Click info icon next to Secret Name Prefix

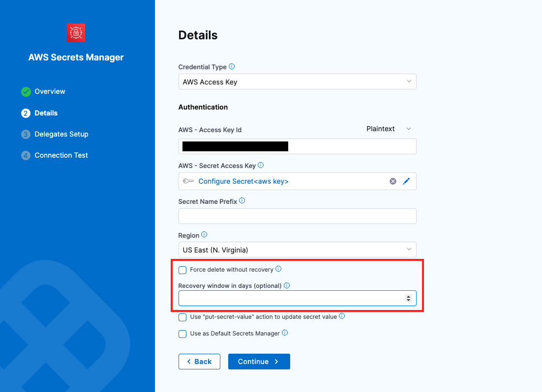coord(242,201)
